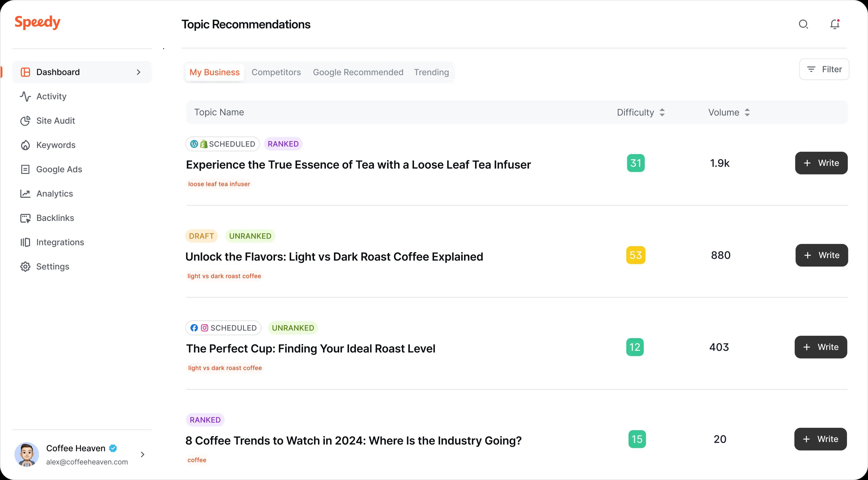This screenshot has width=868, height=480.
Task: View Analytics chart icon
Action: click(x=25, y=194)
